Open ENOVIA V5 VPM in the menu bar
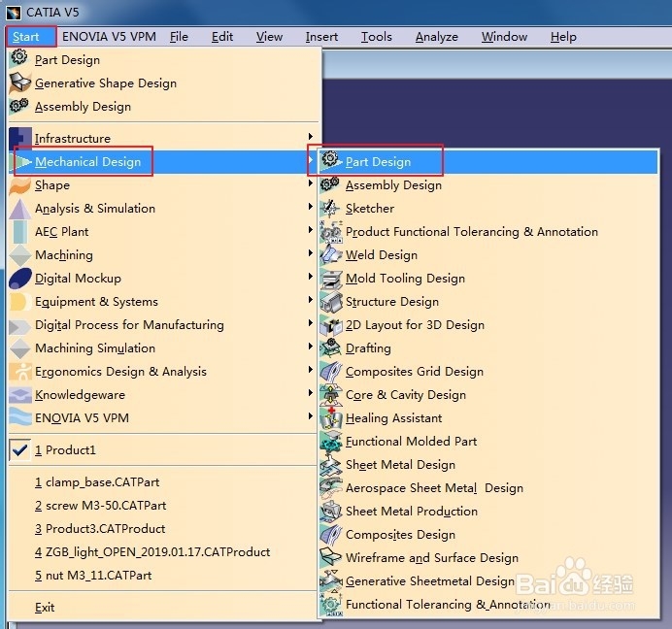 click(109, 37)
